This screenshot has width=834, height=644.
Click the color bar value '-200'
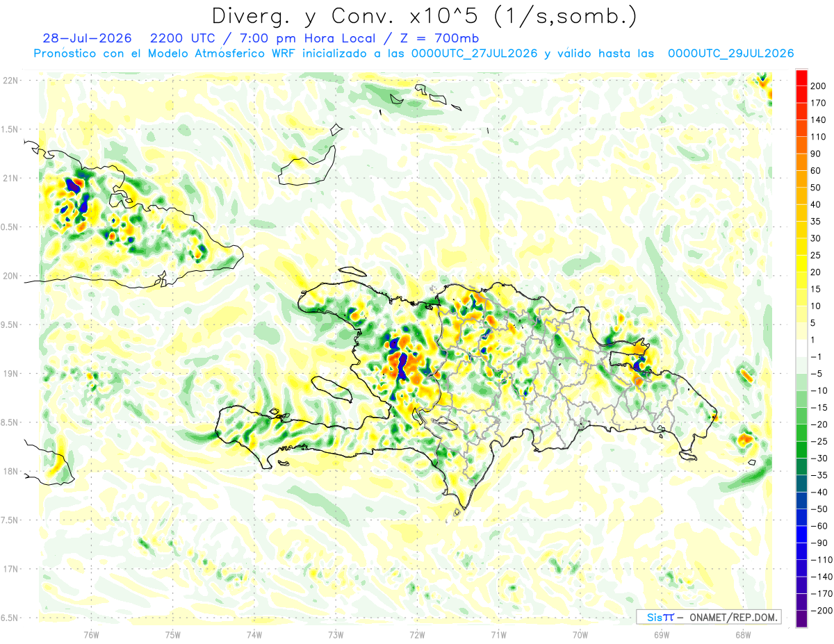click(822, 611)
